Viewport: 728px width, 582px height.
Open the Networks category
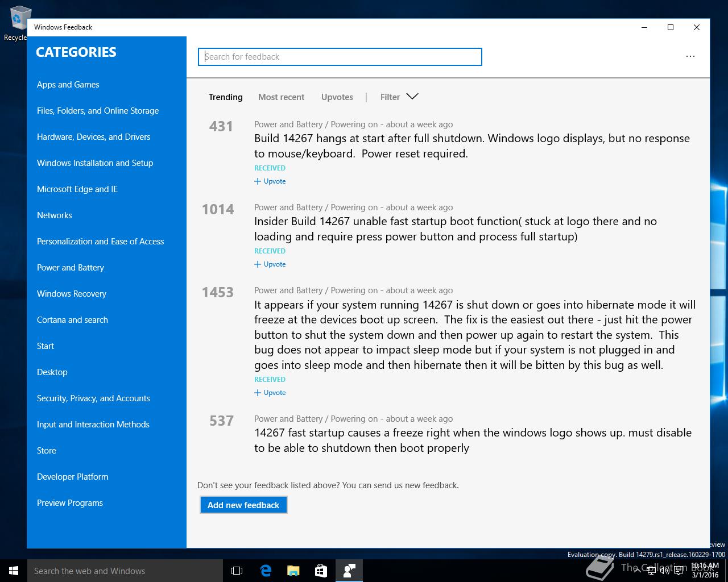[54, 215]
